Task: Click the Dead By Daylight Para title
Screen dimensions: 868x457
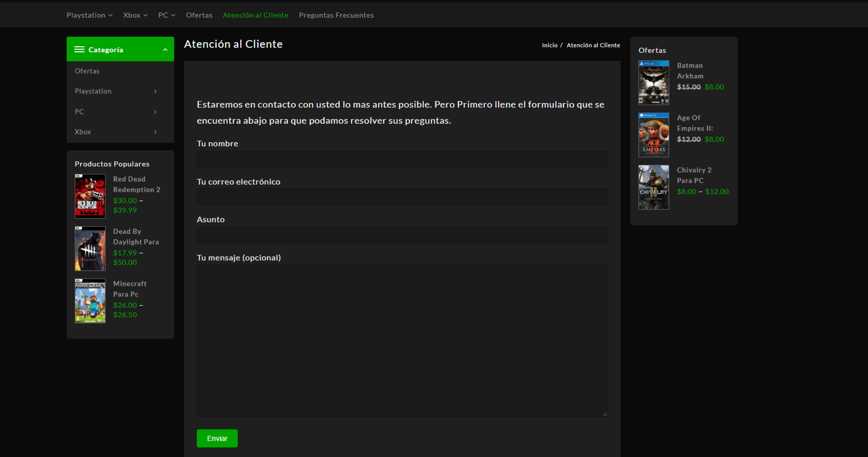Action: click(136, 236)
